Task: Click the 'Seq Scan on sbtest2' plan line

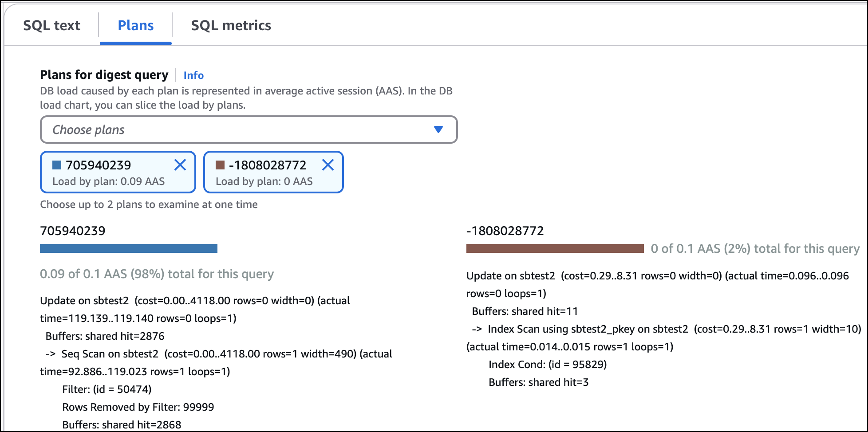Action: click(110, 354)
